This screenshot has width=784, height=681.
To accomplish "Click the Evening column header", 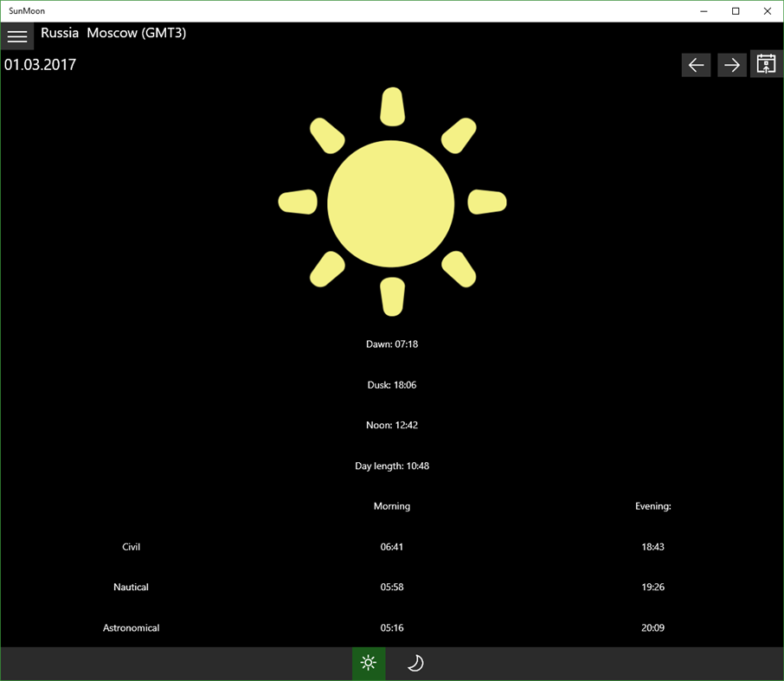I will click(653, 505).
